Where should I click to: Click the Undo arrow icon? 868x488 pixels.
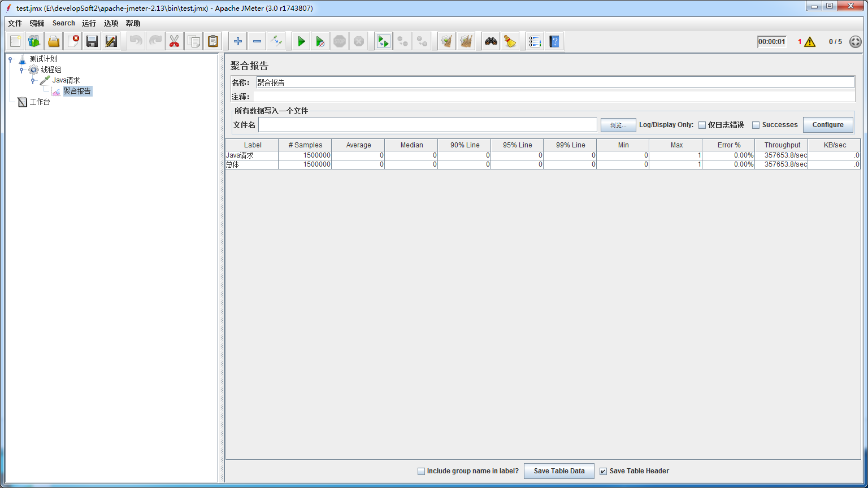136,41
